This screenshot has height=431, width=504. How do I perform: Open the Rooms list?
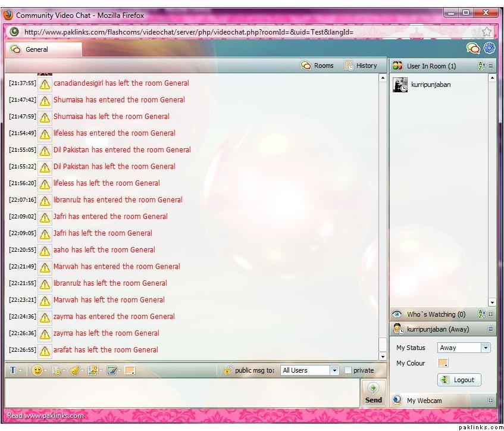click(x=318, y=65)
